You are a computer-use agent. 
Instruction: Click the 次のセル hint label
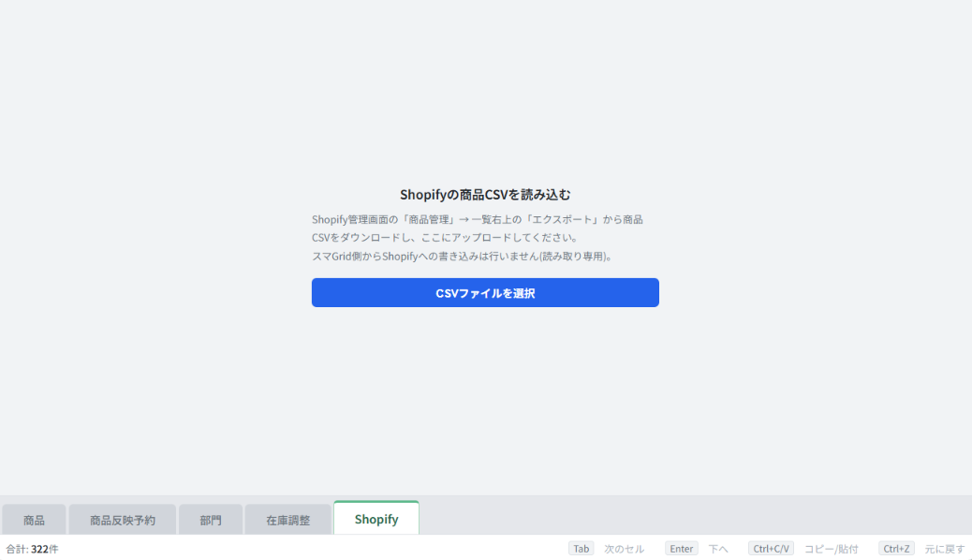point(625,549)
